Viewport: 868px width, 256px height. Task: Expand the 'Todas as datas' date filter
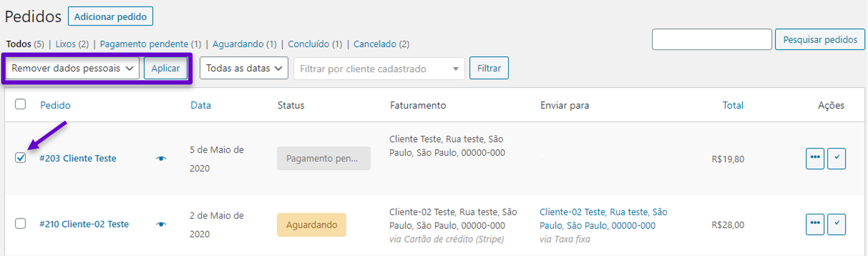click(x=243, y=68)
